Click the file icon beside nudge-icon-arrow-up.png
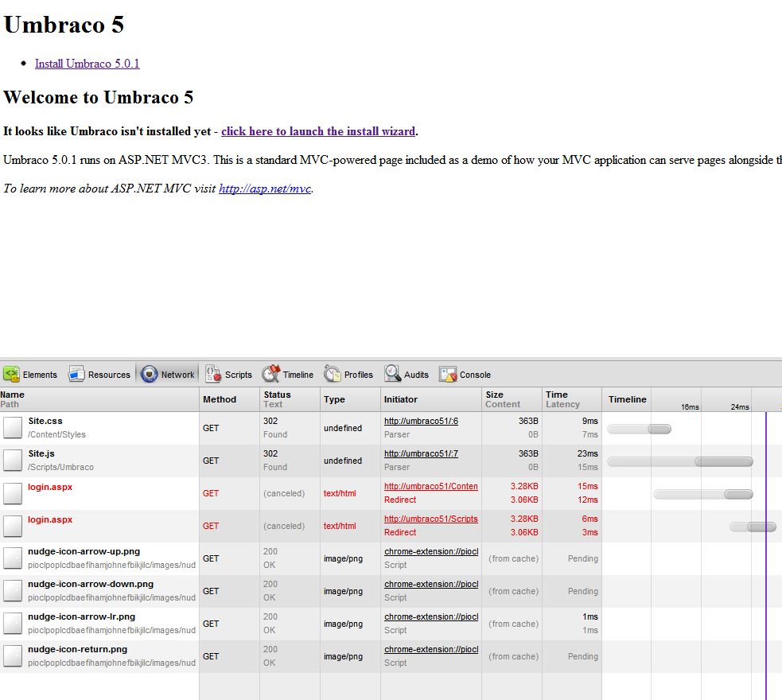This screenshot has width=782, height=700. click(x=13, y=558)
